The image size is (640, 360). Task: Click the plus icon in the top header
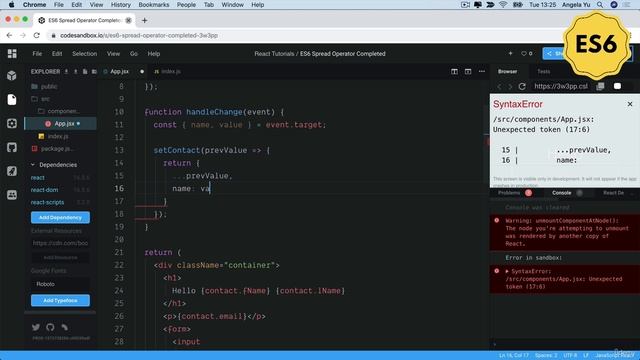[510, 53]
